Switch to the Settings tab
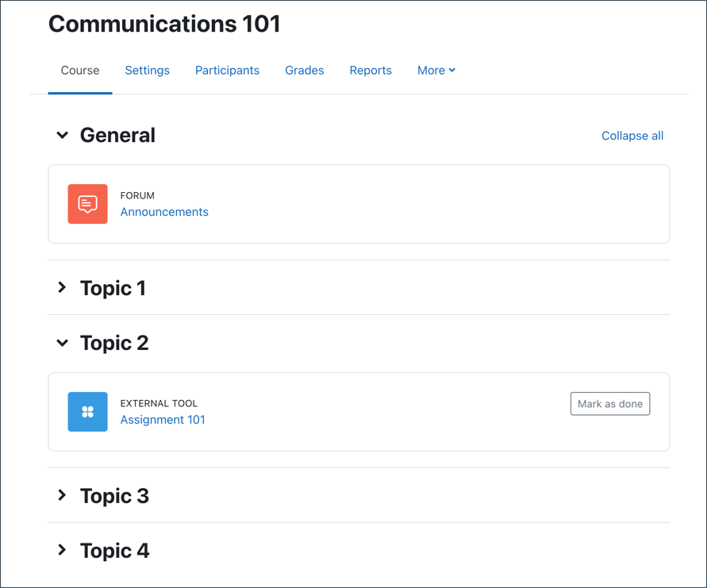707x588 pixels. pos(147,71)
